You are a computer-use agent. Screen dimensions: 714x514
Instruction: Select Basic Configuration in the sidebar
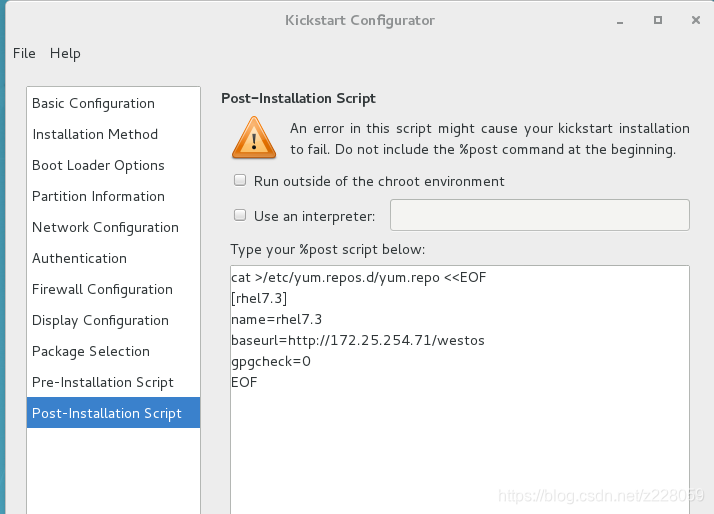point(93,103)
